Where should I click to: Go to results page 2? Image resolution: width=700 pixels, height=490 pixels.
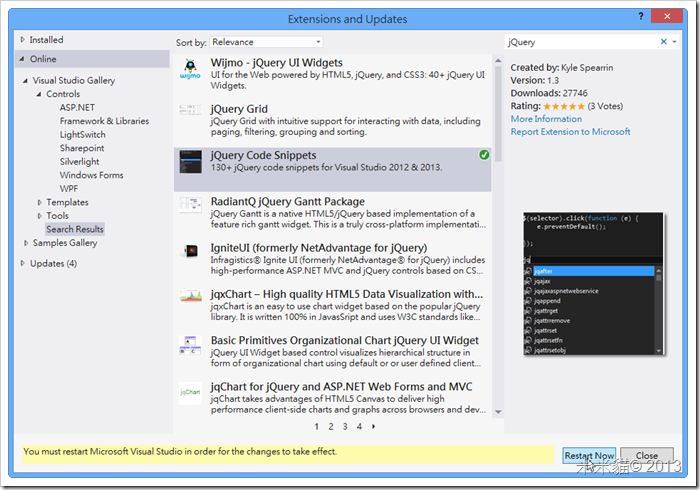tap(331, 427)
